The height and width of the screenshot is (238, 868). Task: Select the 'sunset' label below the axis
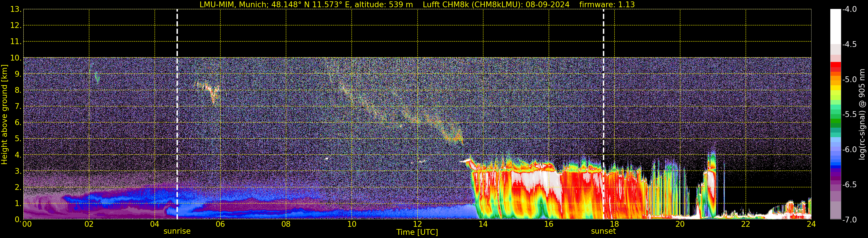[603, 231]
